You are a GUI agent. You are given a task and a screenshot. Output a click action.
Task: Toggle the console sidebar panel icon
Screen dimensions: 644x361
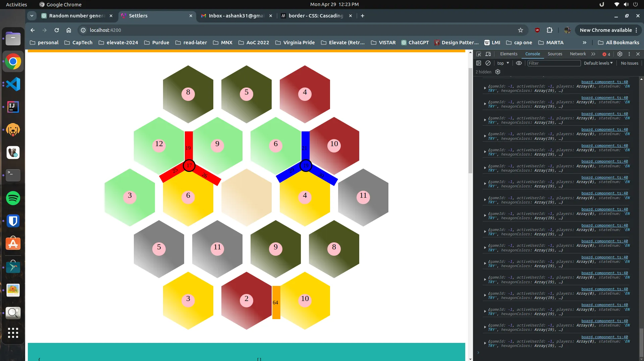479,63
